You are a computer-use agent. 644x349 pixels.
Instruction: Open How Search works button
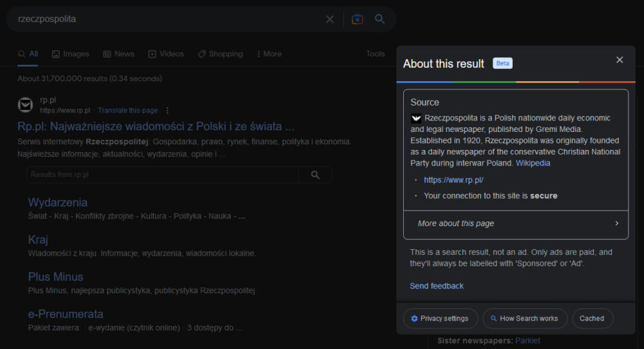pos(525,319)
